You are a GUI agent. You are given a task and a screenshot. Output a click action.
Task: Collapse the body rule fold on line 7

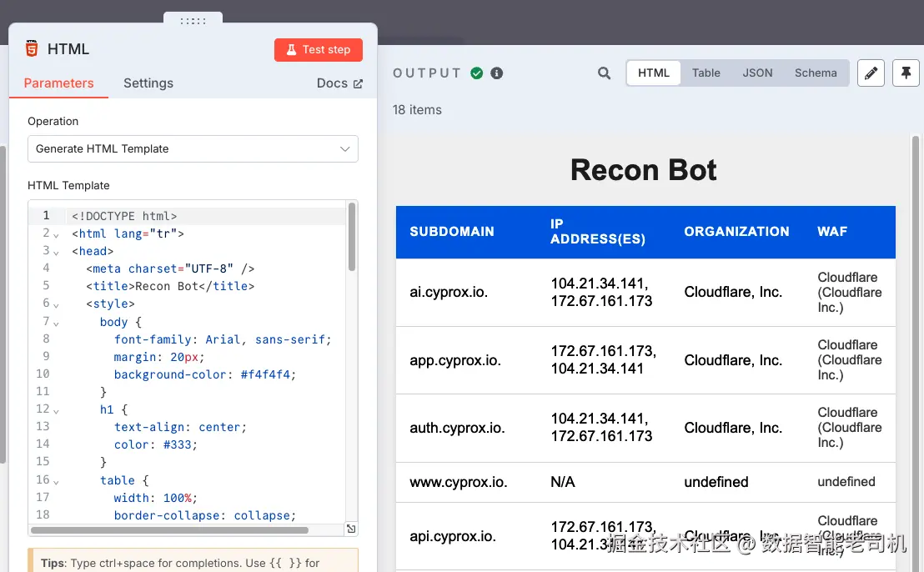tap(56, 324)
